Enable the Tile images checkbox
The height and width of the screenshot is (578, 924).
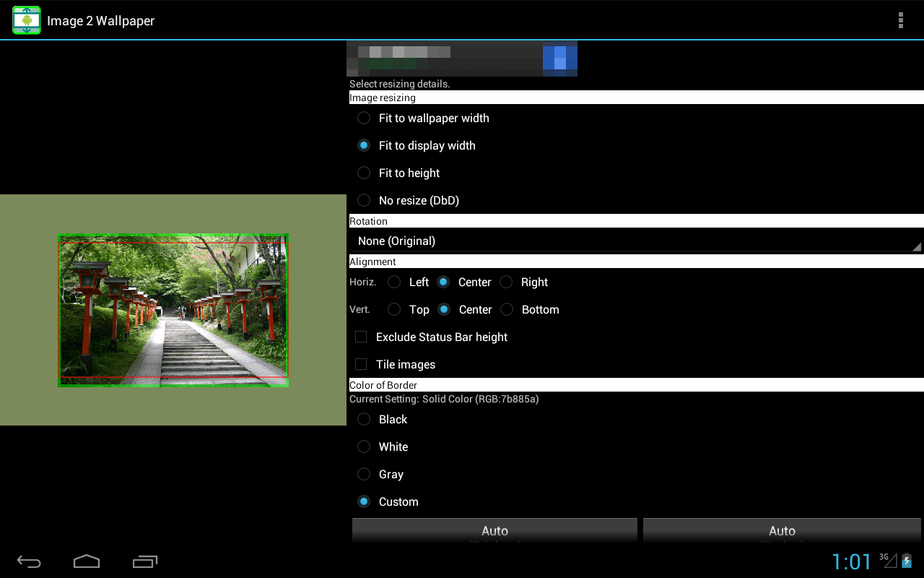(x=362, y=364)
